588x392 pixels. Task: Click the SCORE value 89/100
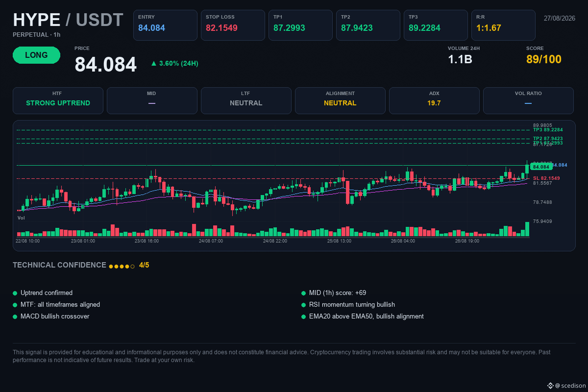[544, 60]
